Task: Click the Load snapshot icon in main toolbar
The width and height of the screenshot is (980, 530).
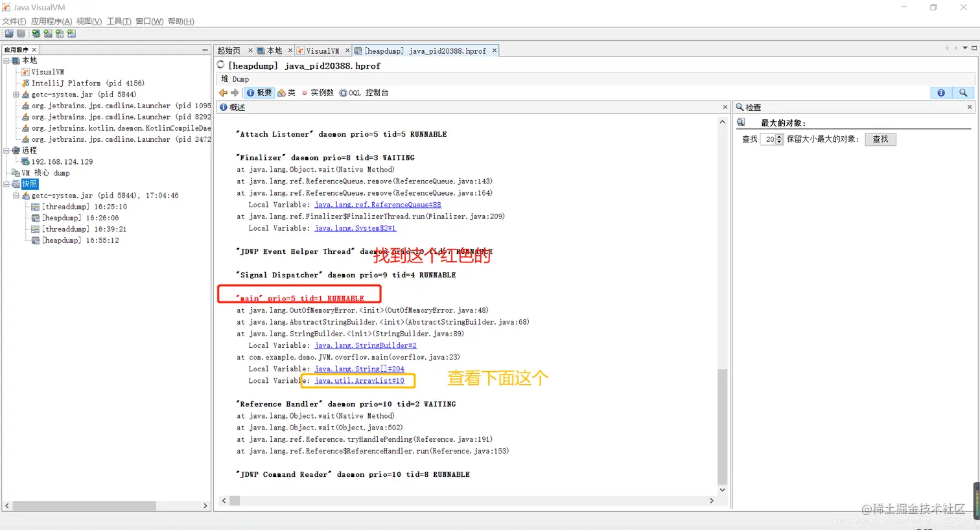Action: point(9,34)
